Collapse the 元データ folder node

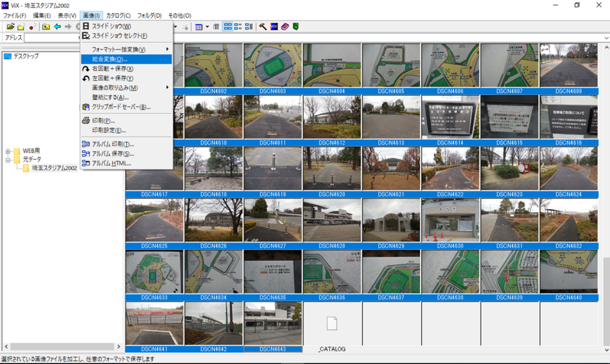click(8, 160)
